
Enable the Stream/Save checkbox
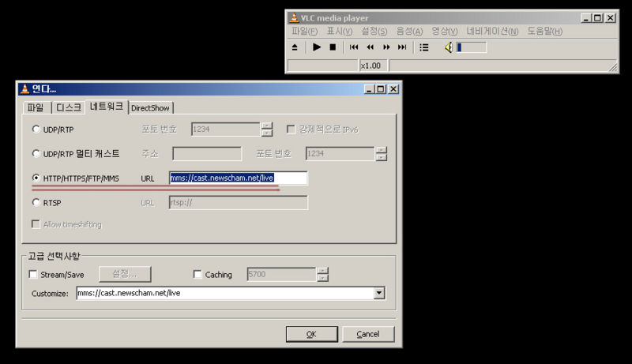pyautogui.click(x=33, y=274)
